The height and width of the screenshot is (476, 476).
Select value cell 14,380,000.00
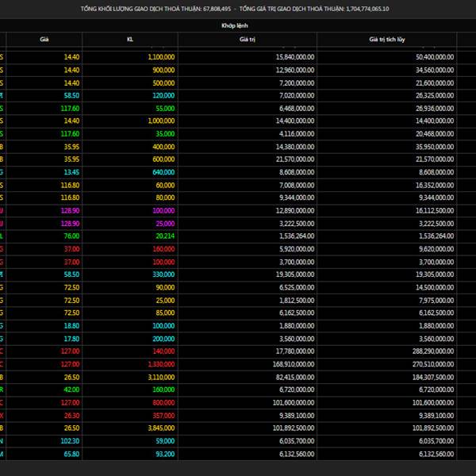coord(295,147)
